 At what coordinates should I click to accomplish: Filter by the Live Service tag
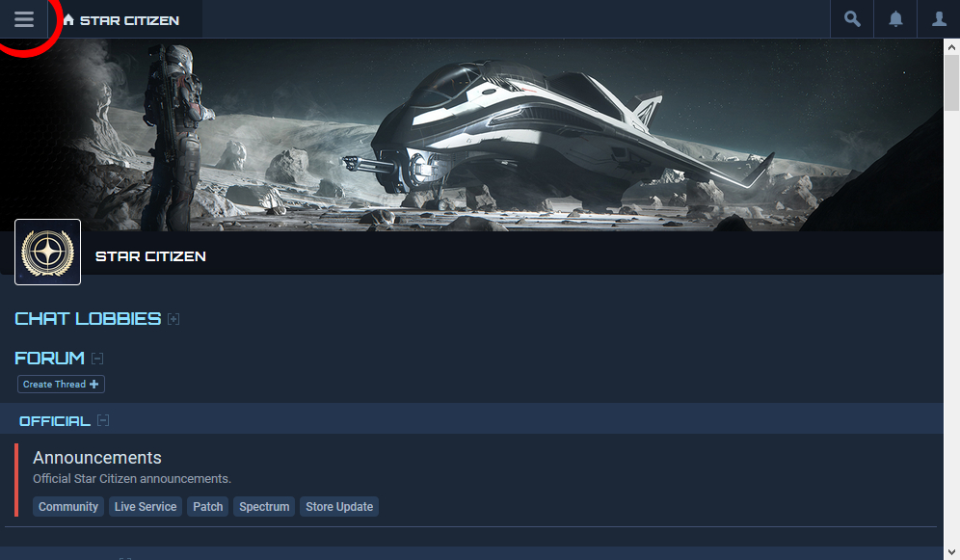(146, 507)
